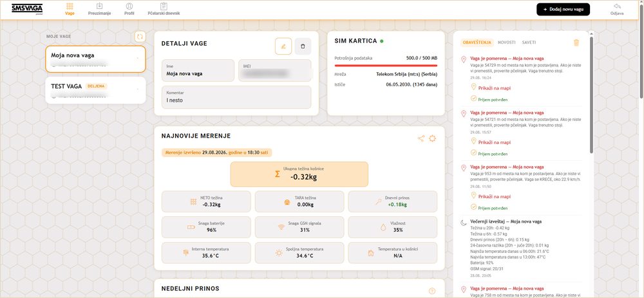This screenshot has height=298, width=644.
Task: Clear notifications with the orange trash icon
Action: (576, 42)
